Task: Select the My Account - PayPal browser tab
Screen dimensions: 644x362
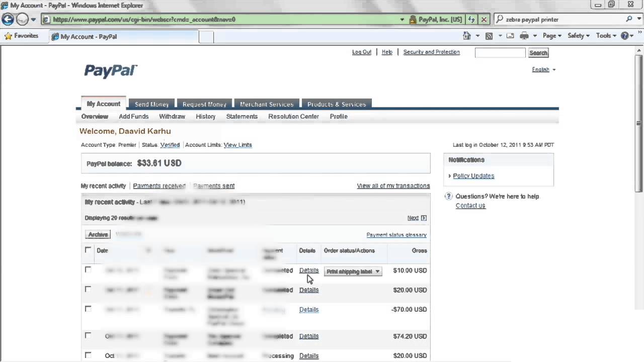Action: click(x=124, y=37)
